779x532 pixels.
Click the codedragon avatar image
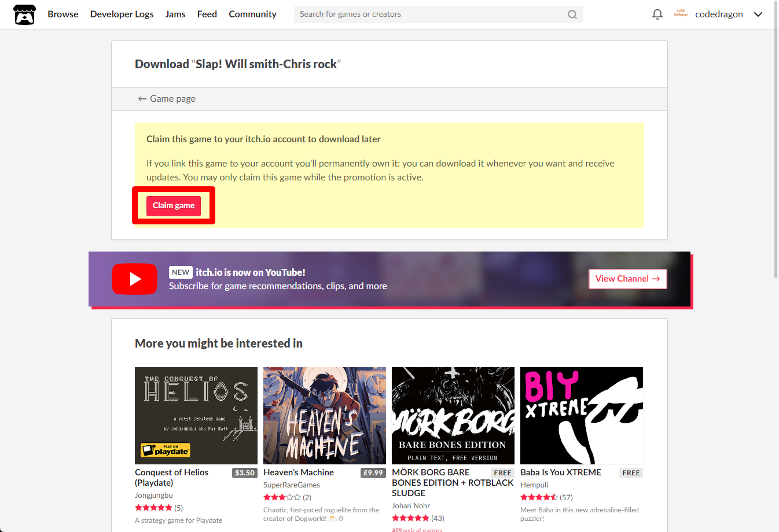[681, 14]
